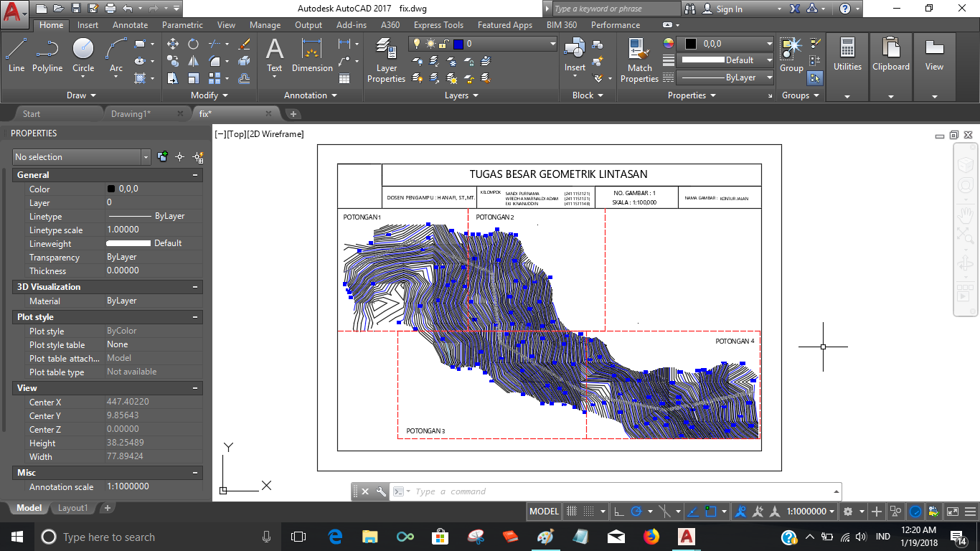Toggle Ortho mode in status bar
This screenshot has height=551, width=980.
(618, 512)
